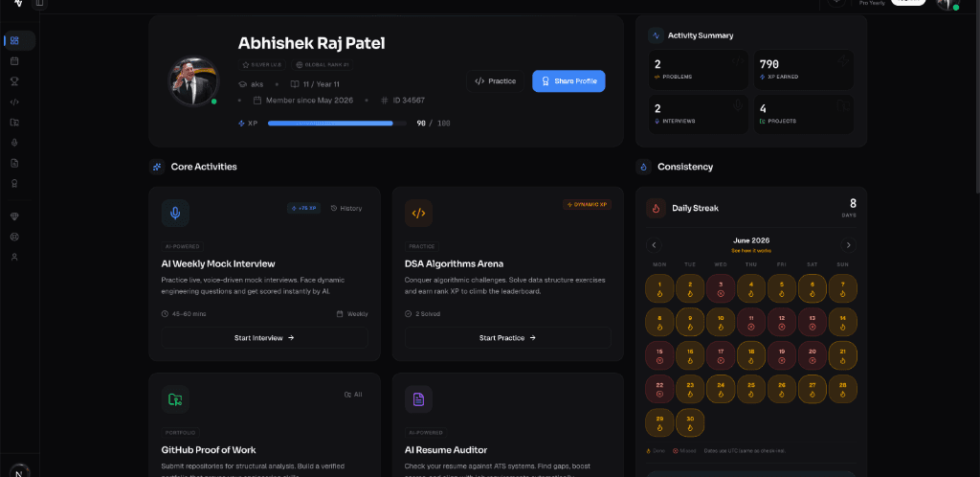This screenshot has width=980, height=477.
Task: Click the green folder icon on the GitHub Proof card
Action: pos(175,399)
